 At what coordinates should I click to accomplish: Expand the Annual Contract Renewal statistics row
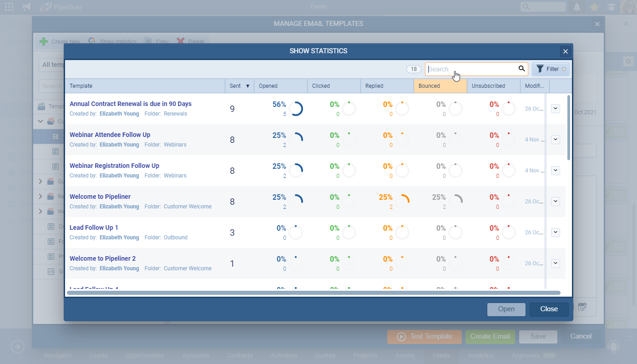(555, 108)
